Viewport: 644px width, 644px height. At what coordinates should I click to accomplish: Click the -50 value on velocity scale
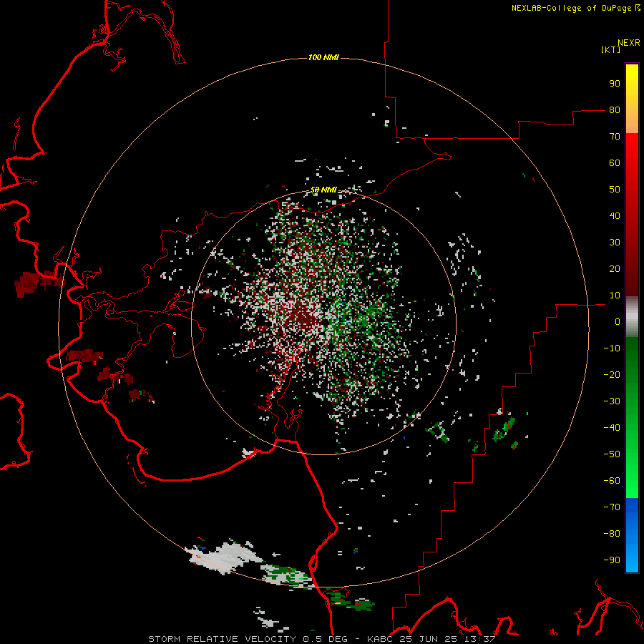[x=612, y=454]
